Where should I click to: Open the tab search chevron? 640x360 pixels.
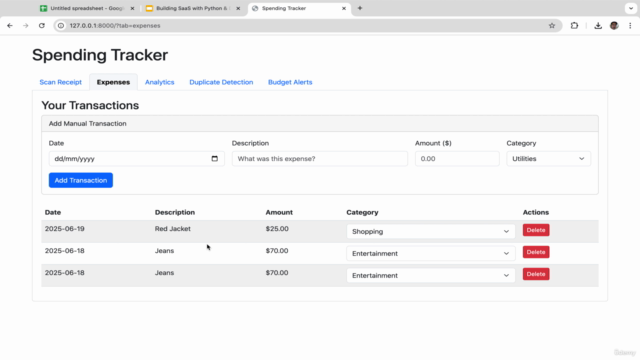click(x=631, y=8)
